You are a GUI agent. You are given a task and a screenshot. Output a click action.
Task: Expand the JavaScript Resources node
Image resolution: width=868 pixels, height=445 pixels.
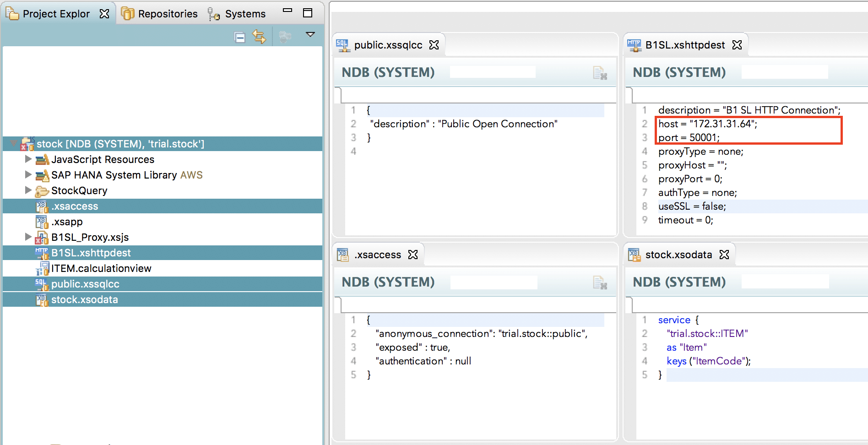coord(28,159)
